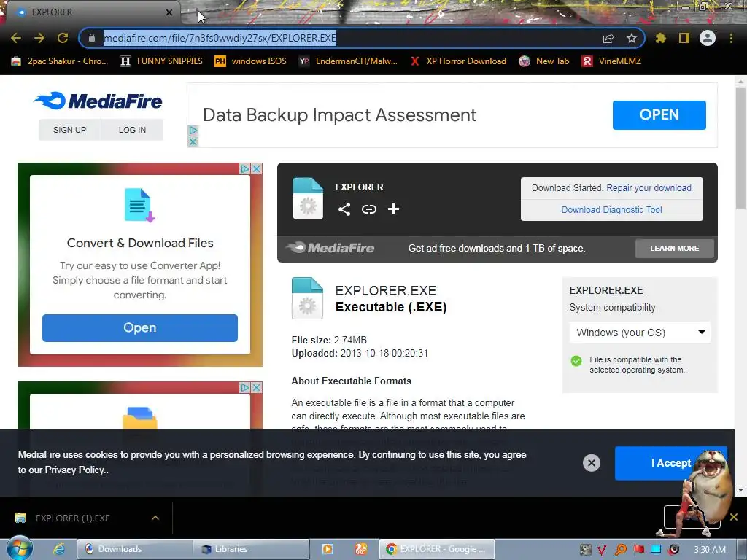The image size is (747, 560).
Task: Click the address bar URL
Action: pos(220,38)
